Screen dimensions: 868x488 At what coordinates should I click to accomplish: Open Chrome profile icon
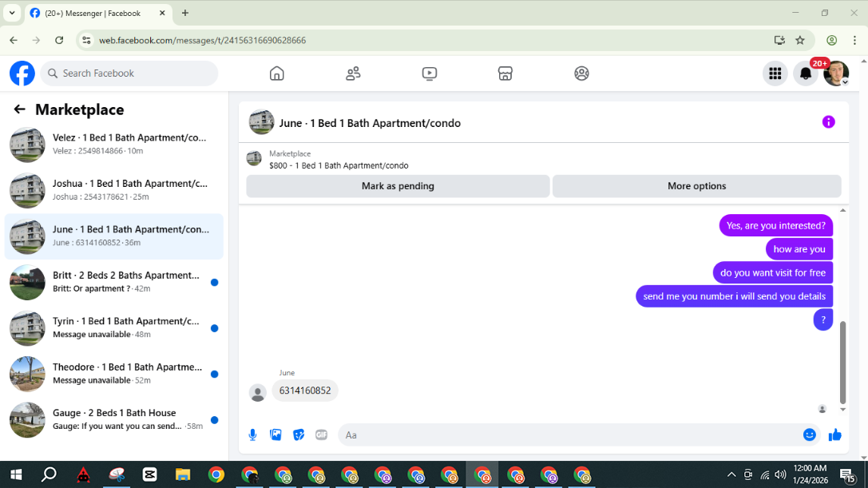point(831,40)
